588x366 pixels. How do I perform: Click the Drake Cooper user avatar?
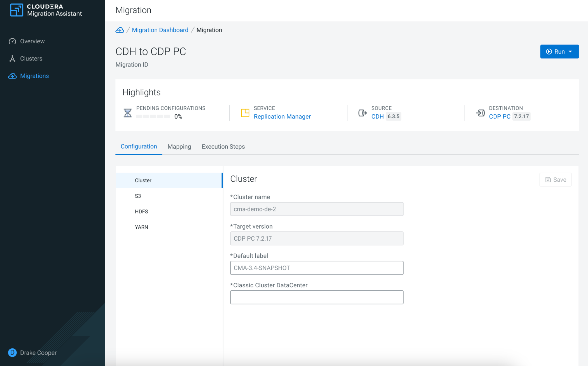point(12,353)
